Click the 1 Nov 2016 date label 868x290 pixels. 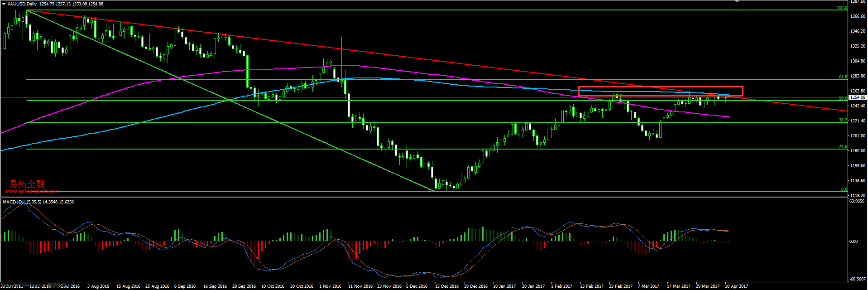pos(330,286)
